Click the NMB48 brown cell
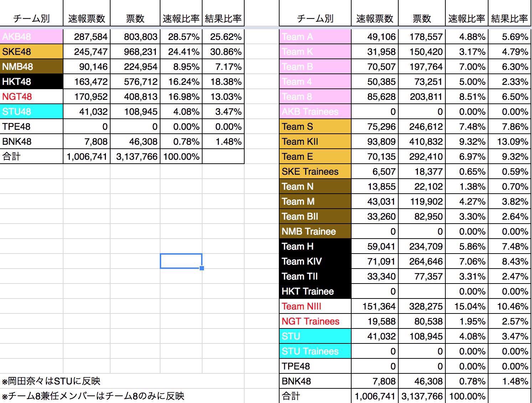This screenshot has width=532, height=403. click(31, 67)
